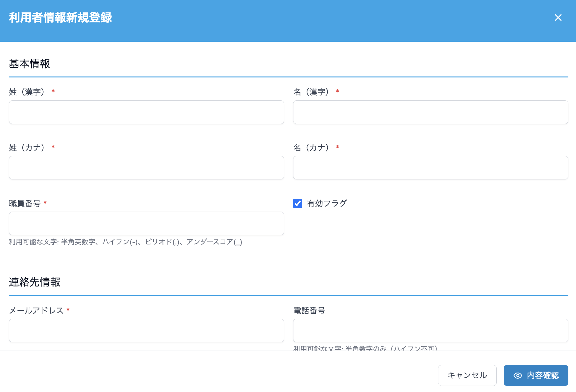Image resolution: width=576 pixels, height=392 pixels.
Task: Uncheck the 有効フラグ checkbox
Action: [x=297, y=203]
